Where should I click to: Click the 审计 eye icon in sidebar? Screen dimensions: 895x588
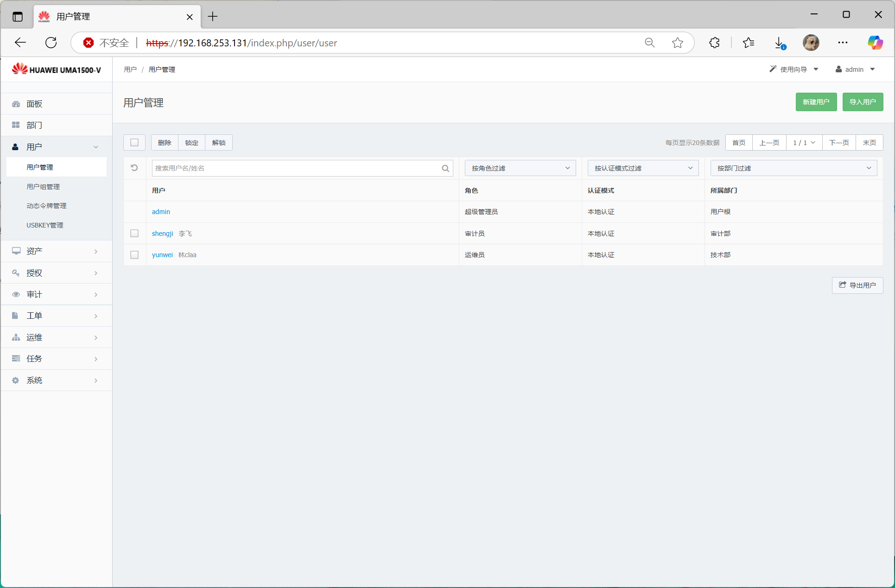pyautogui.click(x=16, y=294)
